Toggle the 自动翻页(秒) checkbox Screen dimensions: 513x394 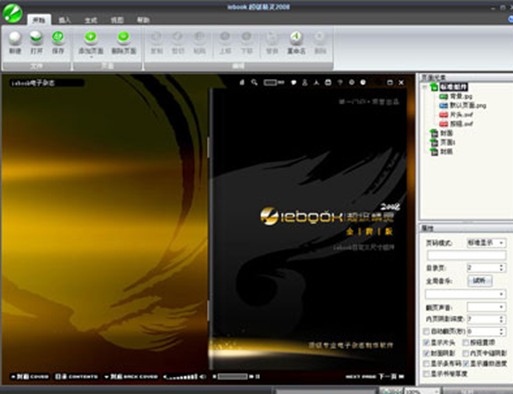click(x=426, y=331)
